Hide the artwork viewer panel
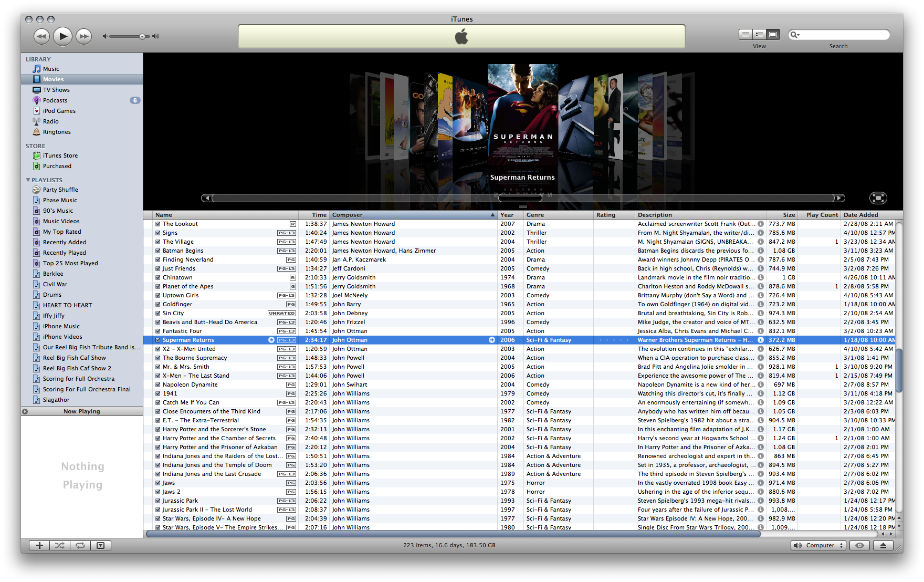924x582 pixels. pos(100,545)
